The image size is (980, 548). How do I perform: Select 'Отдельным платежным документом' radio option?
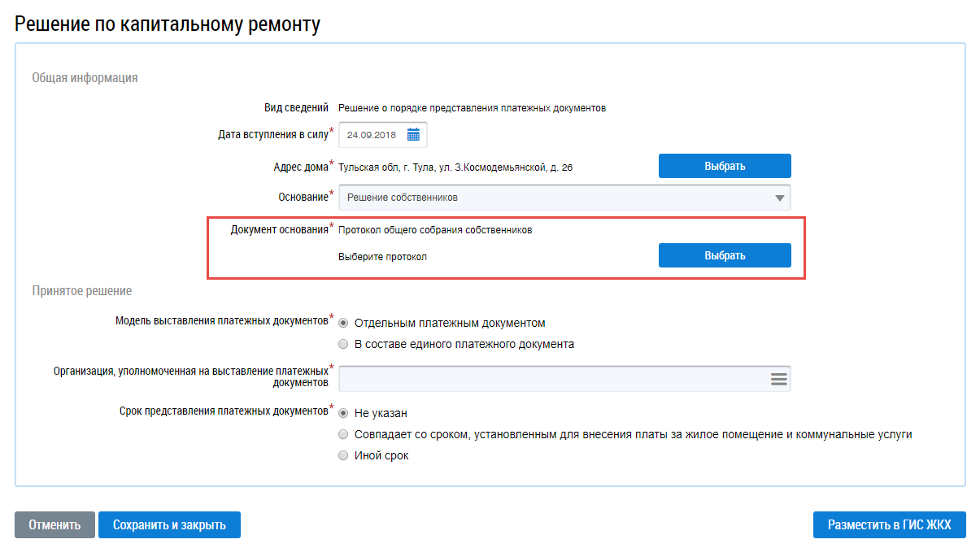[x=343, y=323]
